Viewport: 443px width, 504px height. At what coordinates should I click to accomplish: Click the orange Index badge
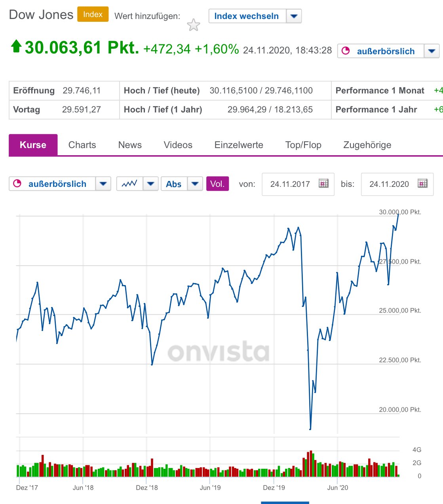point(93,14)
